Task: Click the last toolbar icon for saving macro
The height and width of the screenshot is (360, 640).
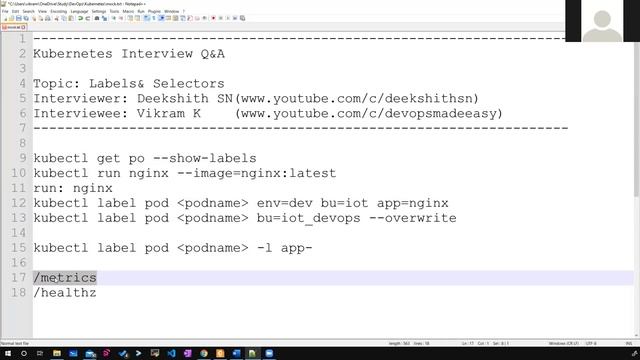Action: [x=242, y=18]
